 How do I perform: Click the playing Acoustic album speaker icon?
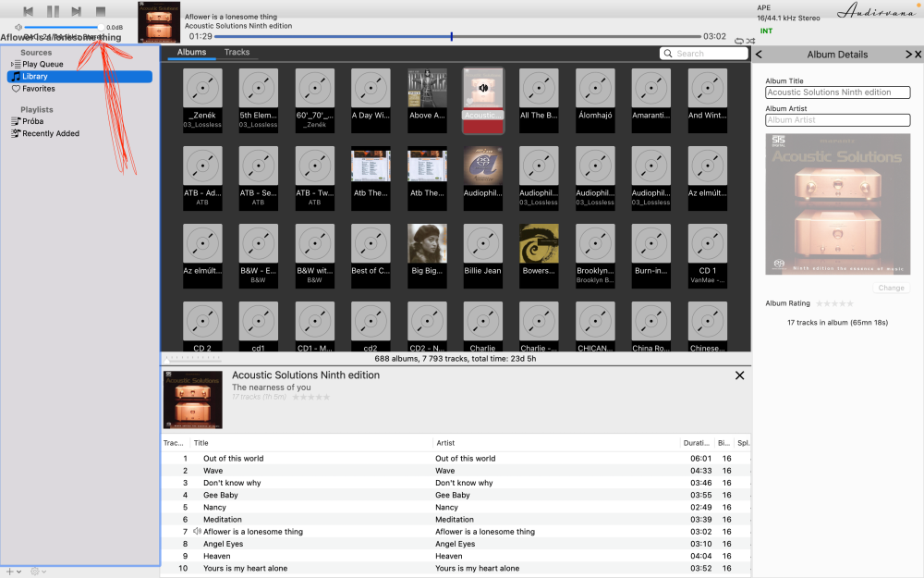pos(483,88)
